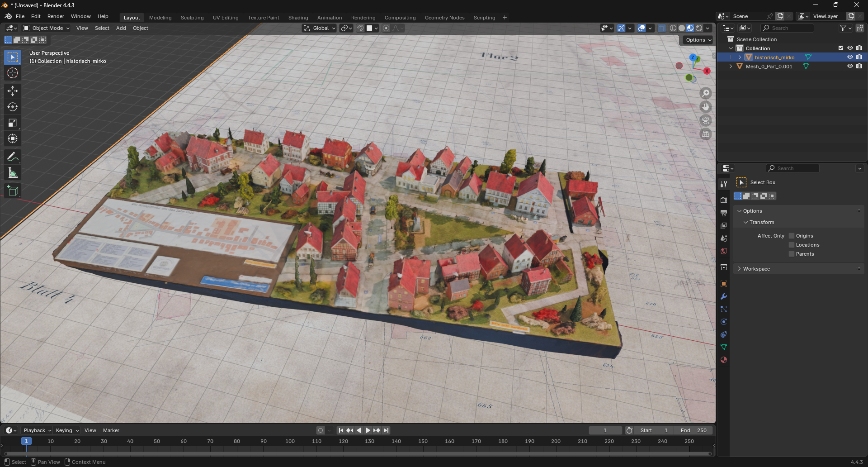
Task: Click the viewport Options button
Action: (x=698, y=40)
